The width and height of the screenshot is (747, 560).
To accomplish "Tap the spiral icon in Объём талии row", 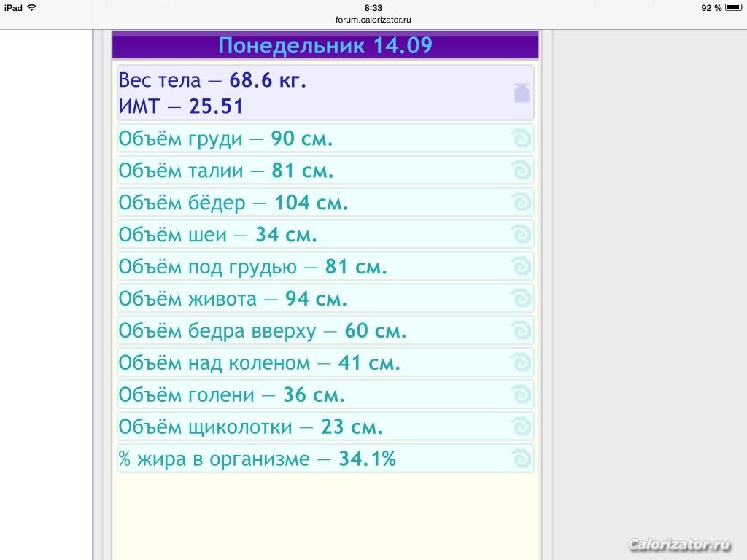I will click(x=521, y=171).
